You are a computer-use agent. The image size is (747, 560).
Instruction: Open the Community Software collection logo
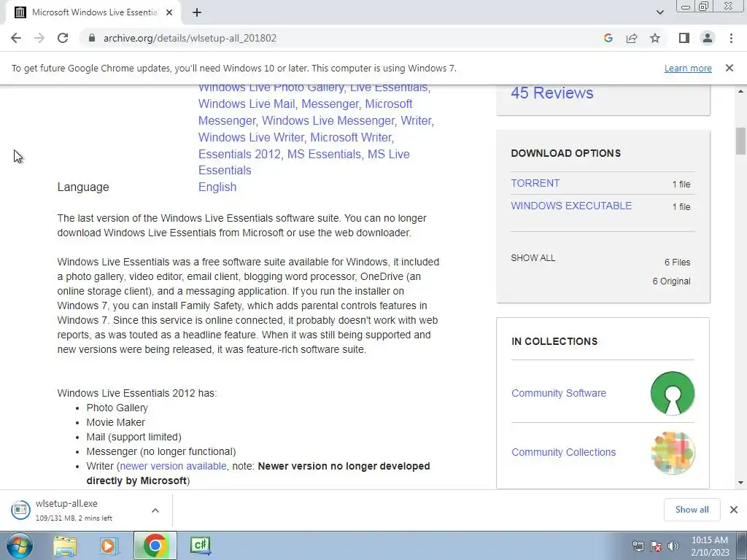pos(672,393)
